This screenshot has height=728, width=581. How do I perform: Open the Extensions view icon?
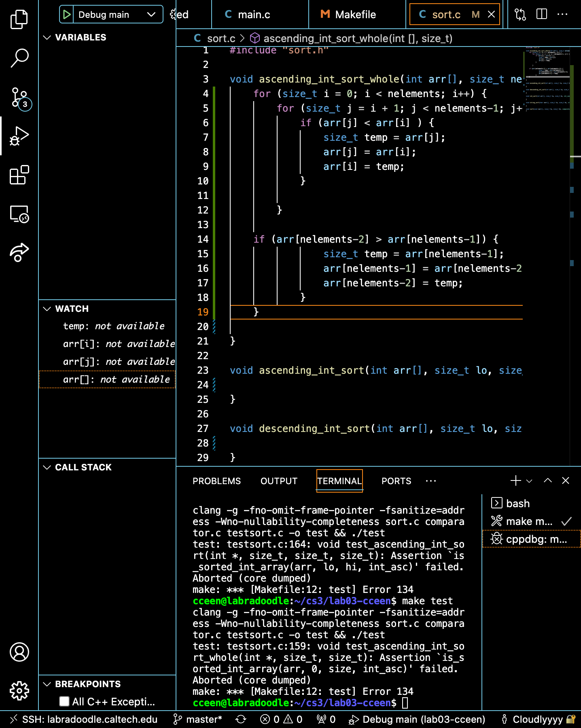(19, 175)
